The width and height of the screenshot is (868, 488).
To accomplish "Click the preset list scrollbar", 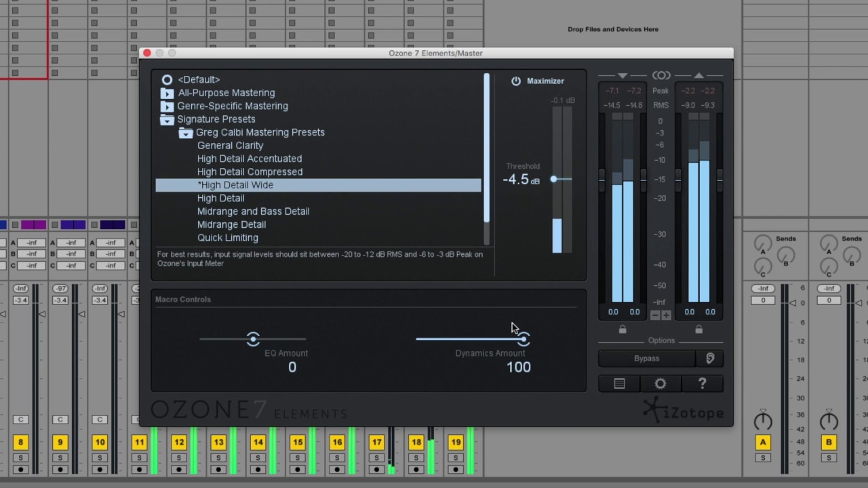I will click(x=486, y=147).
